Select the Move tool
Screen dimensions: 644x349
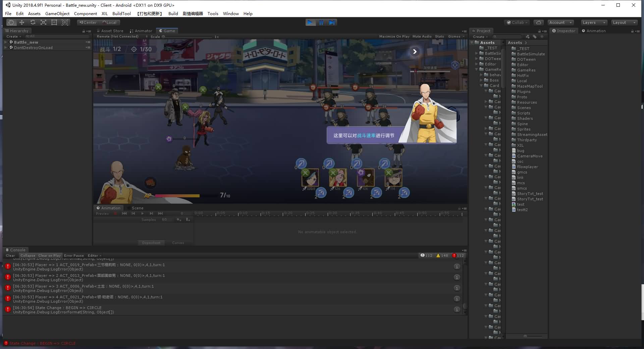click(x=22, y=22)
